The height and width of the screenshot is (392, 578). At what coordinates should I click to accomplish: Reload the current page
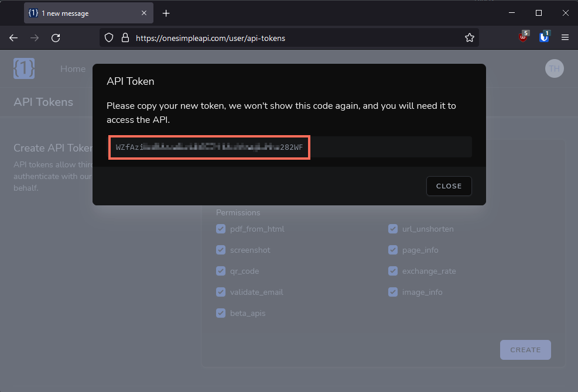coord(56,37)
